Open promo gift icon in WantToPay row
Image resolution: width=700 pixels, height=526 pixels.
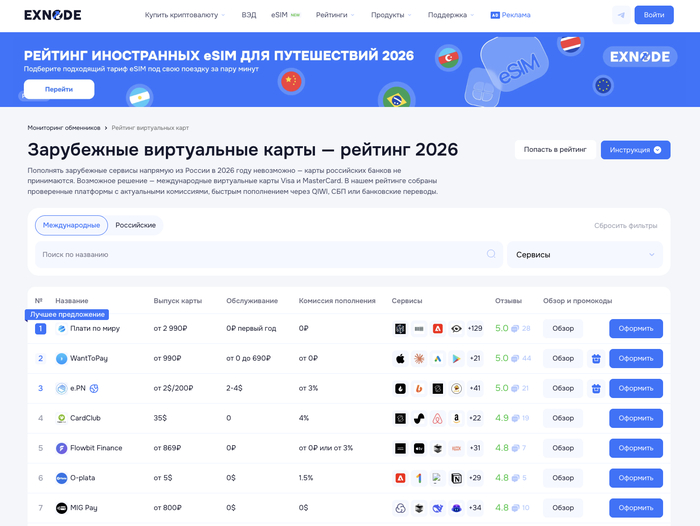tap(596, 359)
